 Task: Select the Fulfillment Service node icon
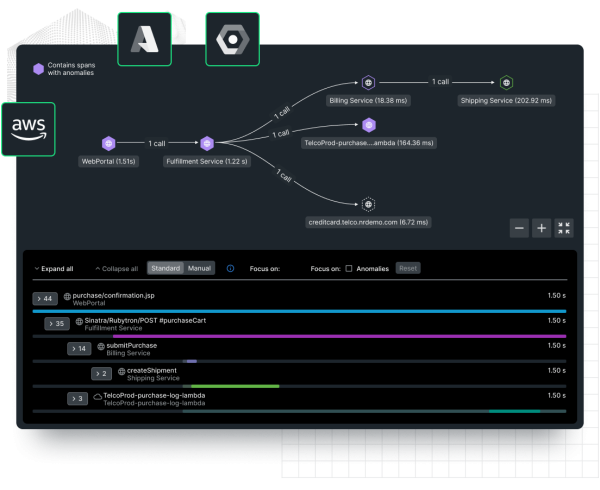tap(207, 143)
